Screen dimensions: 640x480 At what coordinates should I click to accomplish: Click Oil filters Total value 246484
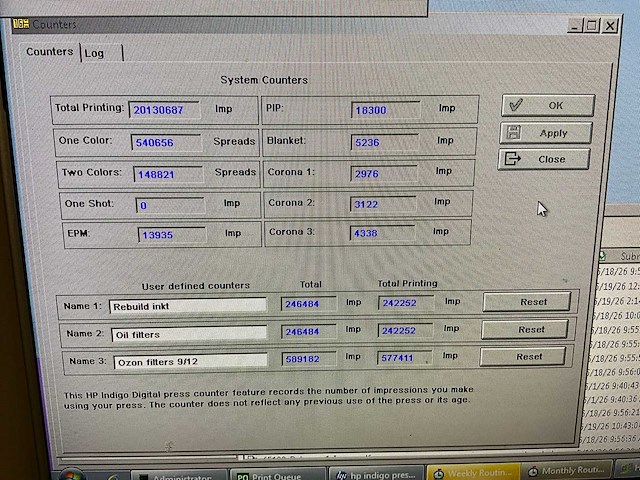pos(309,331)
